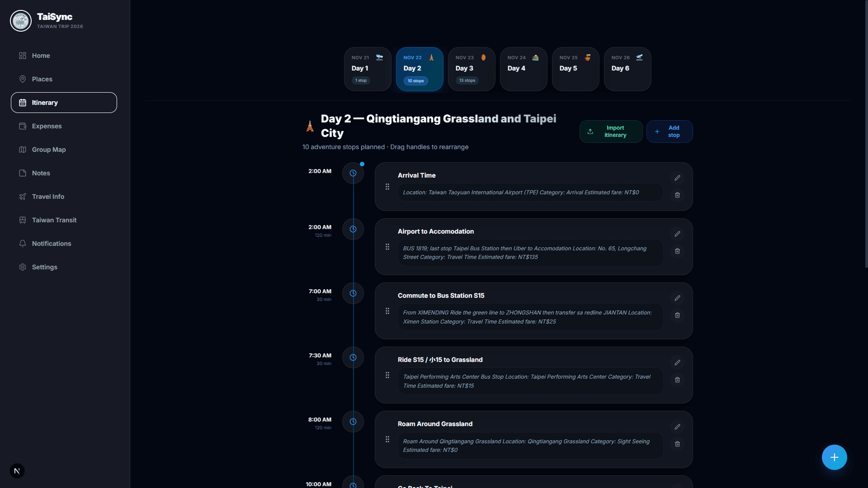Open the Places sidebar item
868x488 pixels.
[x=64, y=79]
